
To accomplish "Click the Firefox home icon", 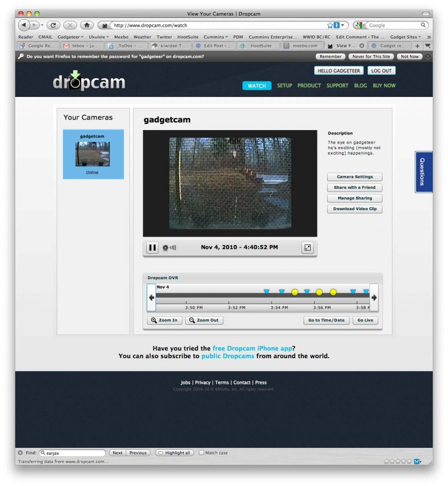I will tap(86, 25).
